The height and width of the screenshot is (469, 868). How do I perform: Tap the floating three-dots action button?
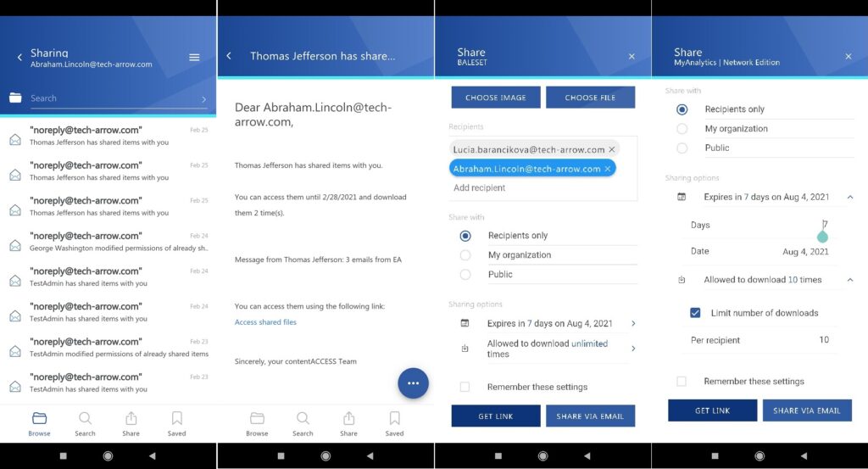coord(413,382)
